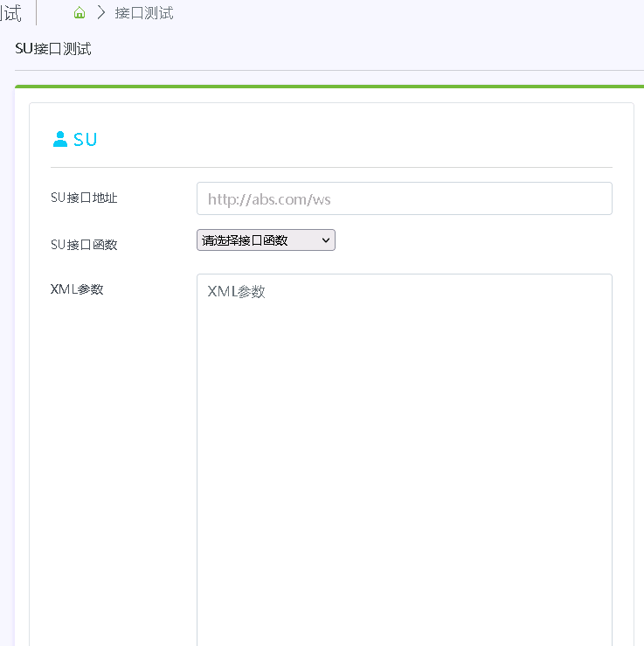
Task: Click the SU section title text
Action: click(x=86, y=140)
